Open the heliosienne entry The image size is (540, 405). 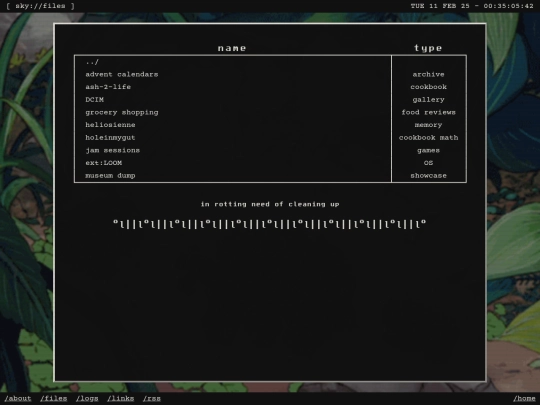tap(110, 125)
